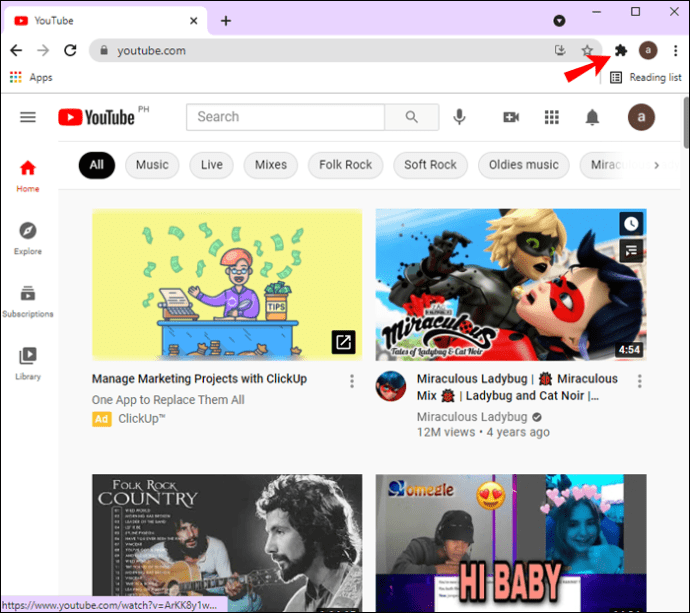This screenshot has width=690, height=613.
Task: Open the notifications bell
Action: click(x=592, y=117)
